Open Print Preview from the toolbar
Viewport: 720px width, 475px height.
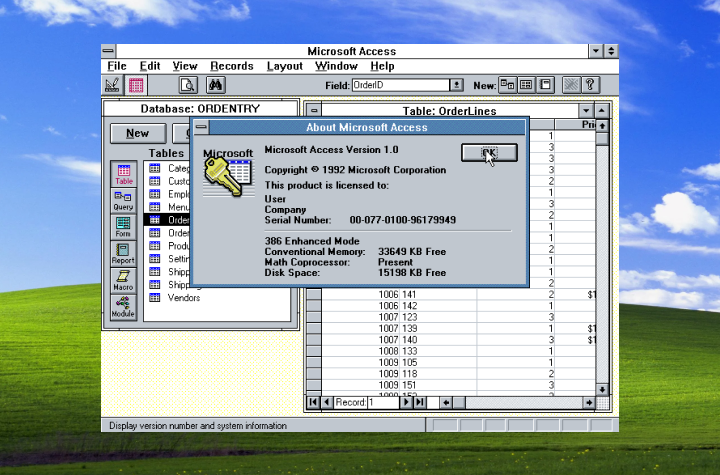[188, 85]
